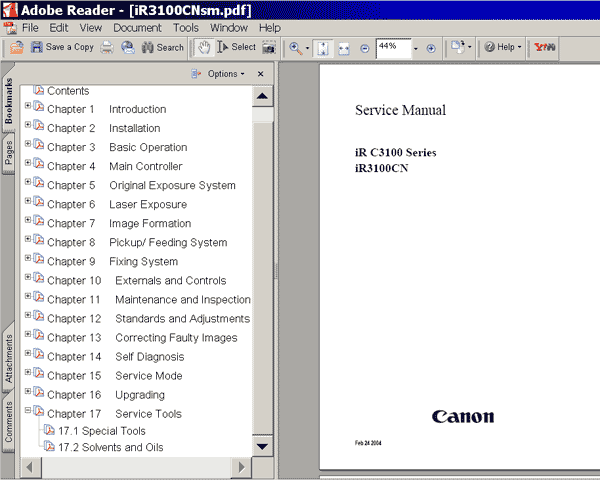Open the zoom percentage dropdown arrow
Screen dimensions: 600x480
416,49
